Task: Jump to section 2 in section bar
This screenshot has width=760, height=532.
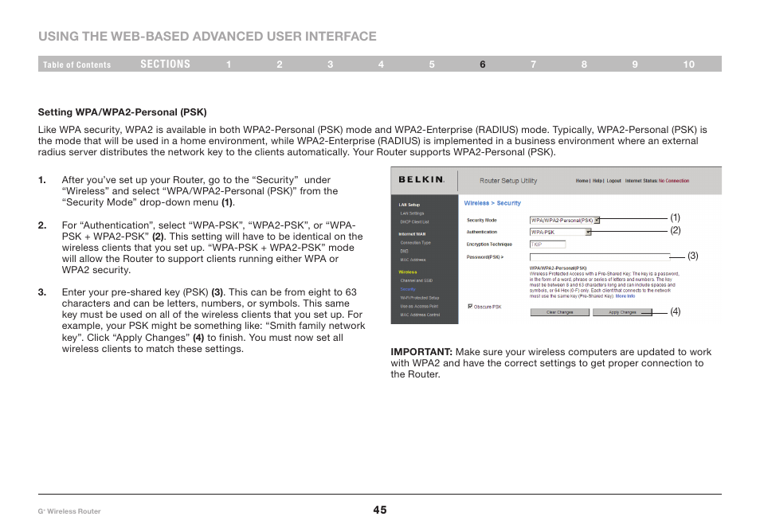Action: point(280,65)
